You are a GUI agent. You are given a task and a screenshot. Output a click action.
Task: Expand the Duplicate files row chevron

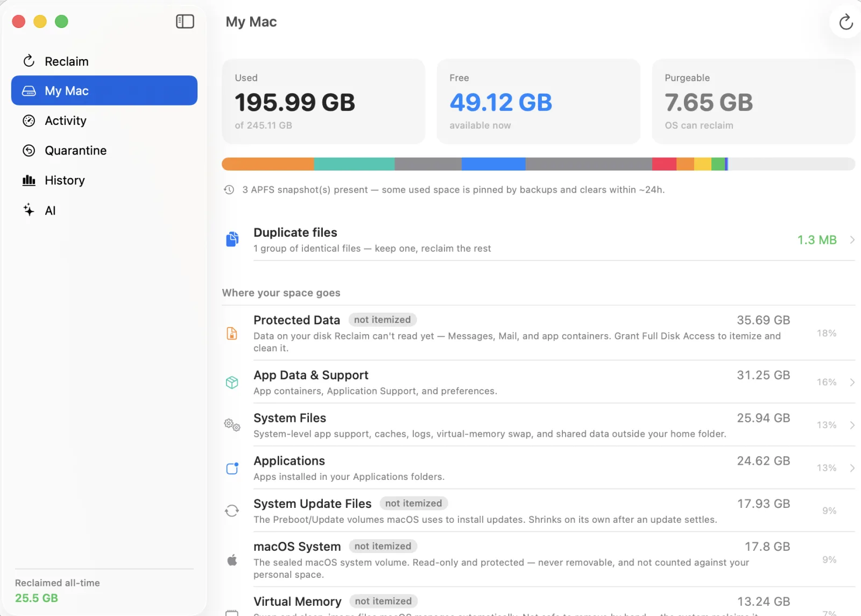(852, 240)
